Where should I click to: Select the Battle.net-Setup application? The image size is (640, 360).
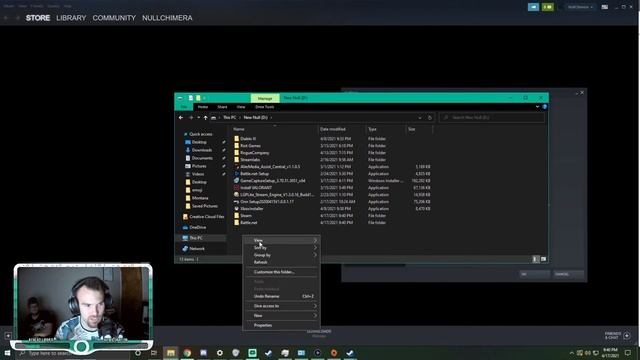click(x=254, y=173)
